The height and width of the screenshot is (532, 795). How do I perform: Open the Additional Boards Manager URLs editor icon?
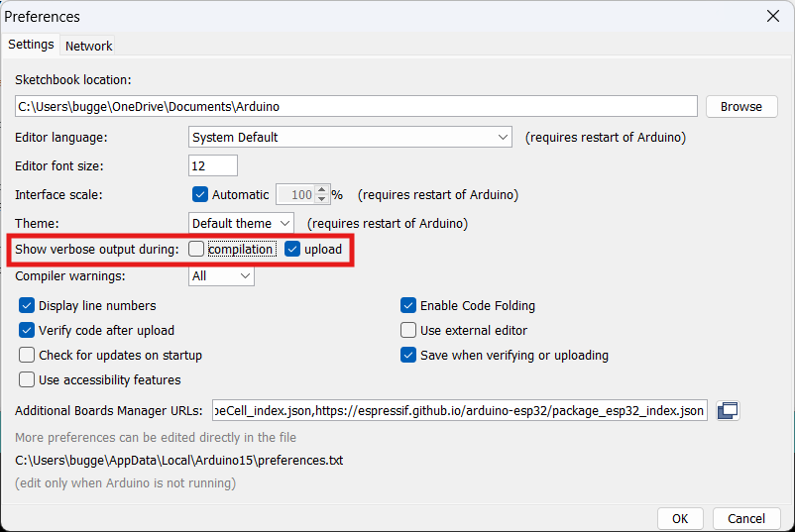coord(728,410)
